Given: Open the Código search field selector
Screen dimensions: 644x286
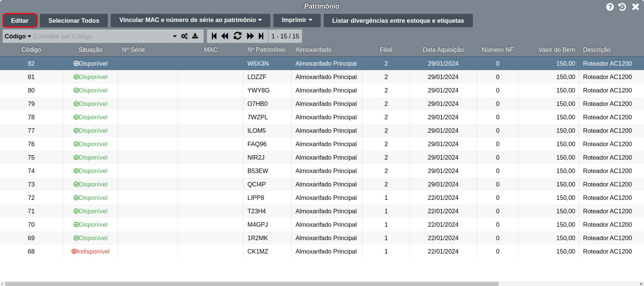Looking at the screenshot, I should [x=18, y=36].
